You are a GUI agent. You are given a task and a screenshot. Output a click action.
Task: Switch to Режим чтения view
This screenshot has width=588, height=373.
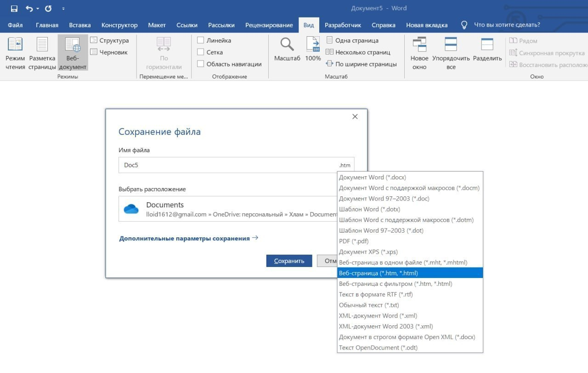point(15,53)
